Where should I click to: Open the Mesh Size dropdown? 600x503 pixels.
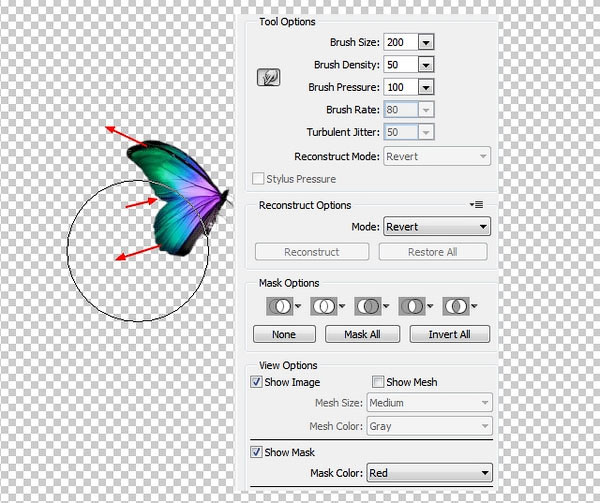point(430,403)
